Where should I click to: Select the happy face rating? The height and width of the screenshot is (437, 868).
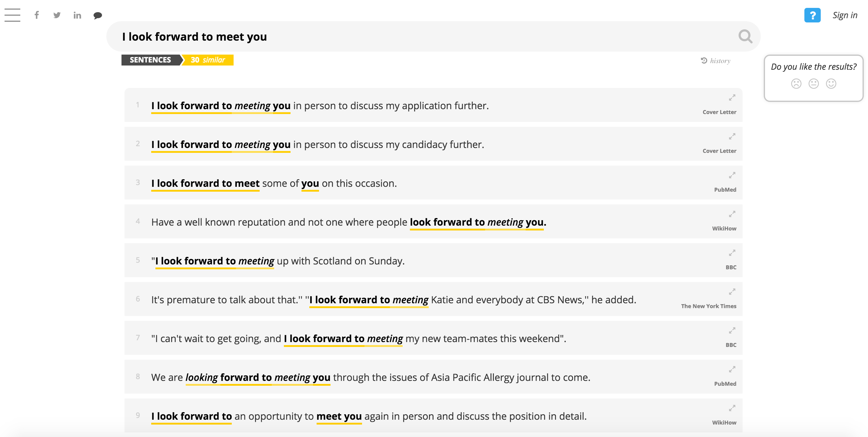831,84
